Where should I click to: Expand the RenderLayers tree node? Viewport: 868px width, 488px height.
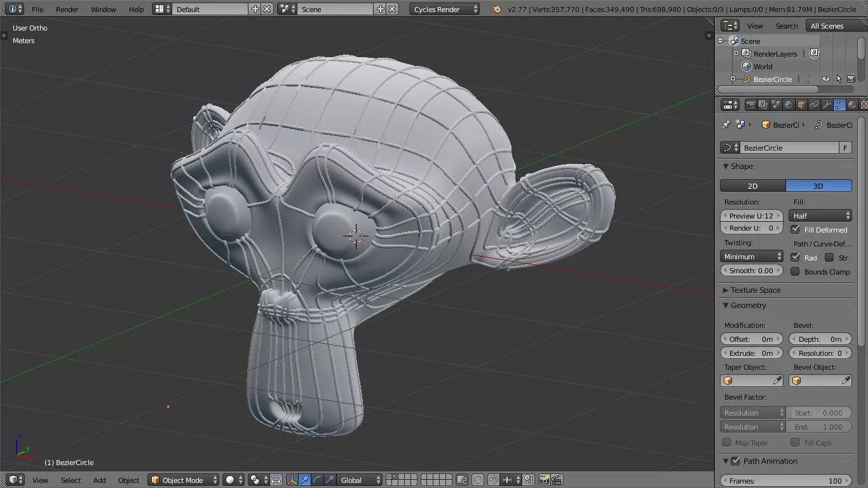coord(736,53)
